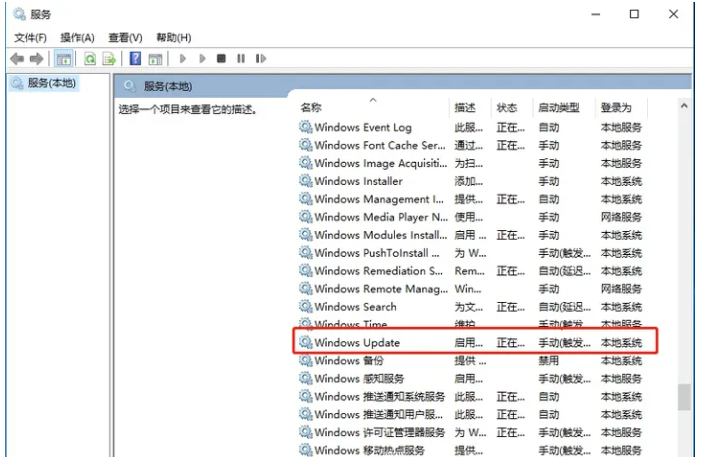Viewport: 722px width, 457px height.
Task: Sort by the 启动类型 column header
Action: (558, 108)
